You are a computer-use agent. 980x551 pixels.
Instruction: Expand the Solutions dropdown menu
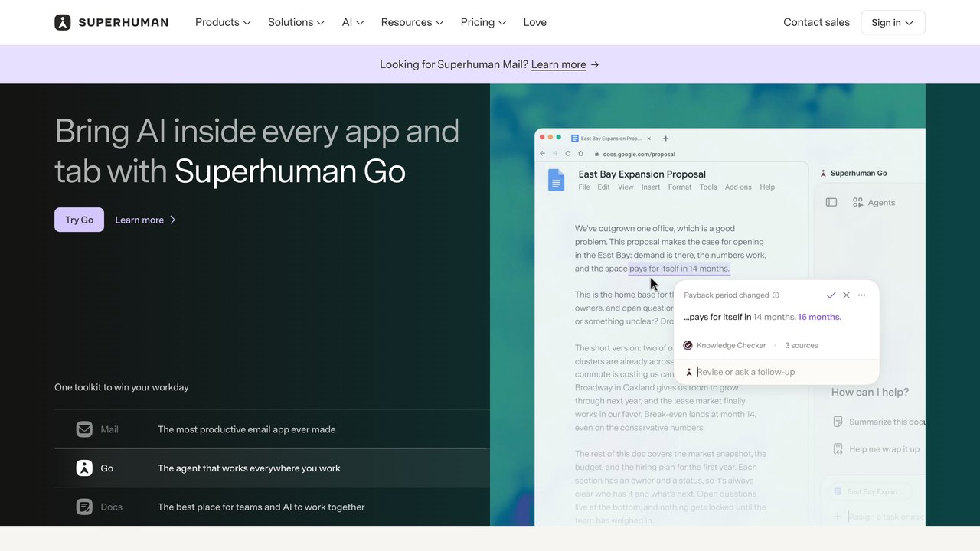click(296, 22)
